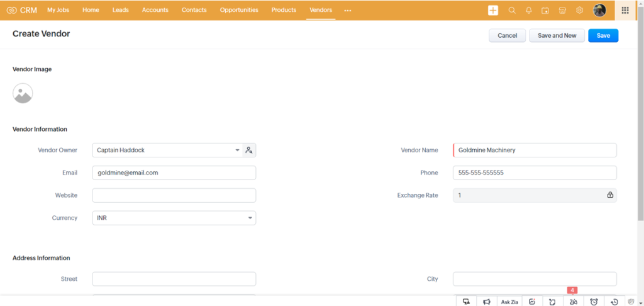
Task: Click the plus quick-create icon
Action: [493, 10]
